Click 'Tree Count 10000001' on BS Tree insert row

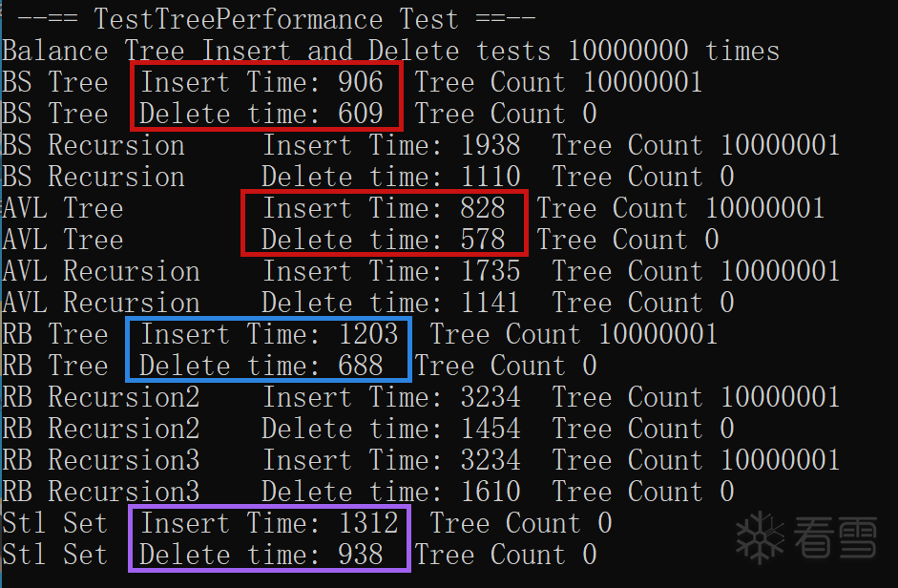click(x=558, y=82)
